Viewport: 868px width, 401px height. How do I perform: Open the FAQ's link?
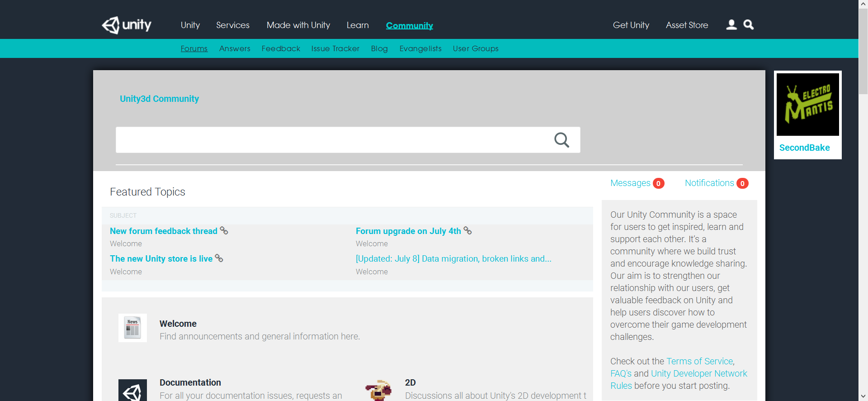[x=621, y=373]
